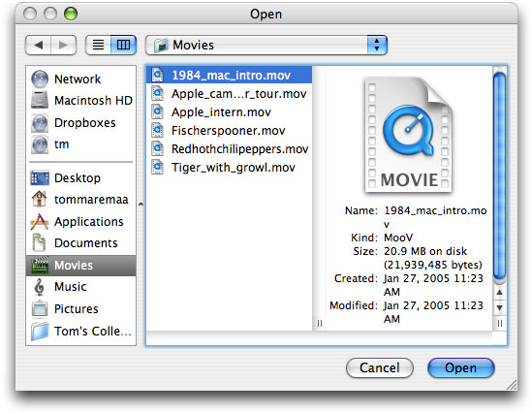The image size is (532, 413).
Task: Select the Applications sidebar label
Action: [x=89, y=222]
